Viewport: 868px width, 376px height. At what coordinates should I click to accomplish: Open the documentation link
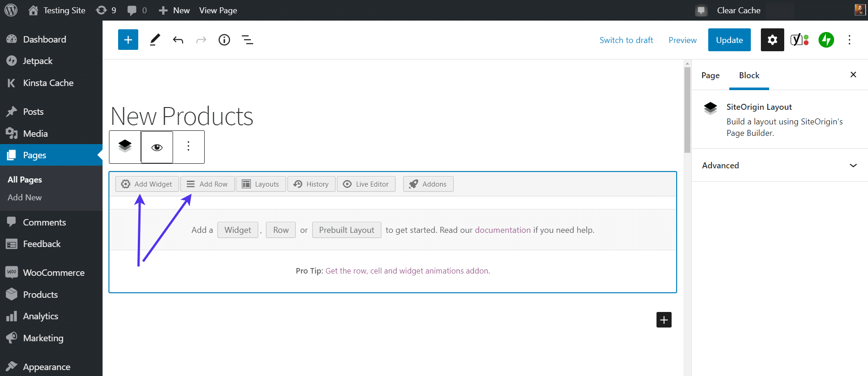tap(502, 230)
